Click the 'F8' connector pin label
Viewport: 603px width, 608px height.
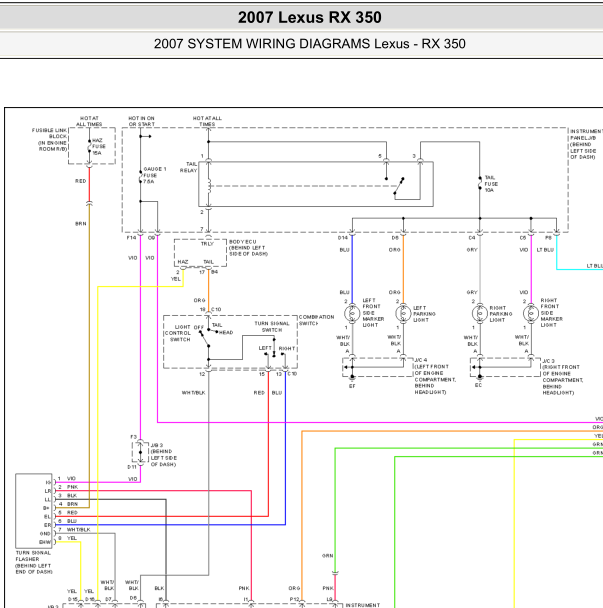click(x=548, y=238)
